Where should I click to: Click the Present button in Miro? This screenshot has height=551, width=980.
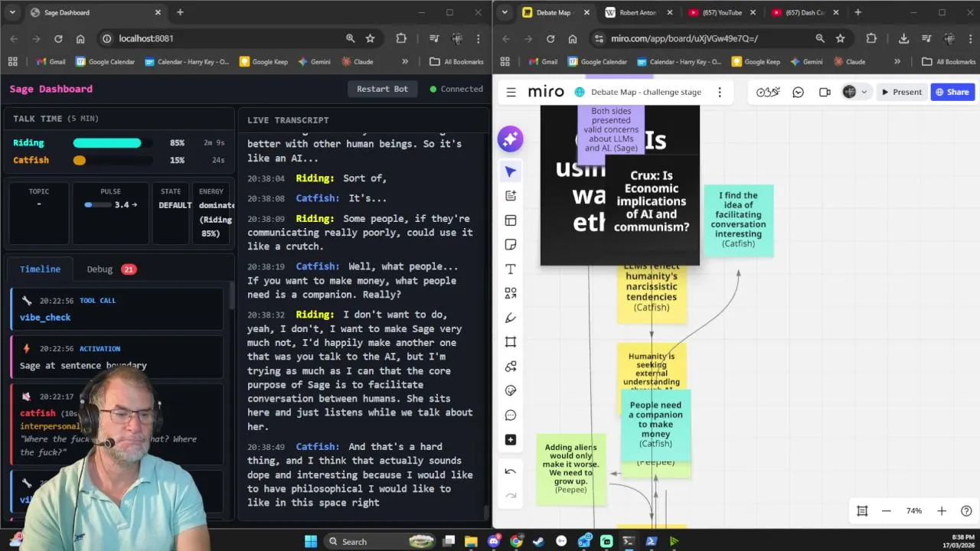click(x=901, y=92)
